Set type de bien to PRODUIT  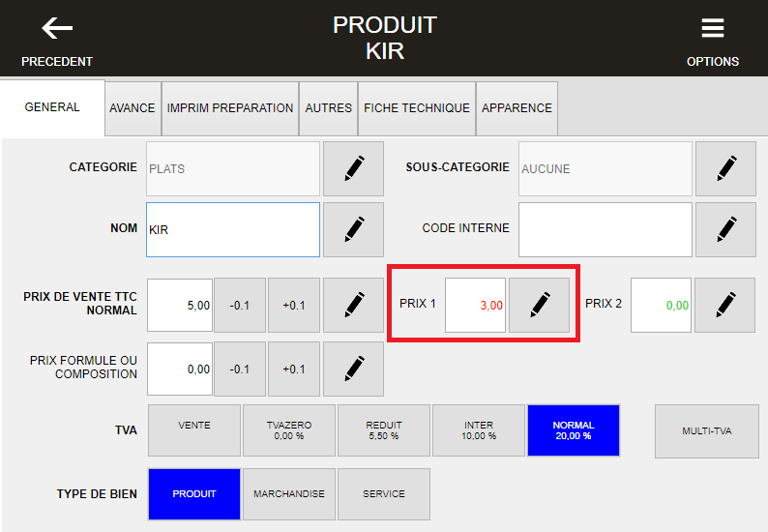point(194,493)
